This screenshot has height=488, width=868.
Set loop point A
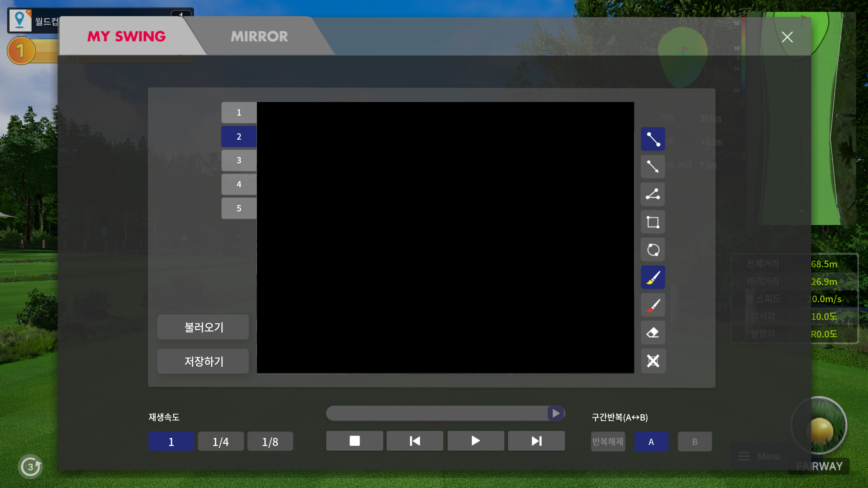(x=651, y=442)
